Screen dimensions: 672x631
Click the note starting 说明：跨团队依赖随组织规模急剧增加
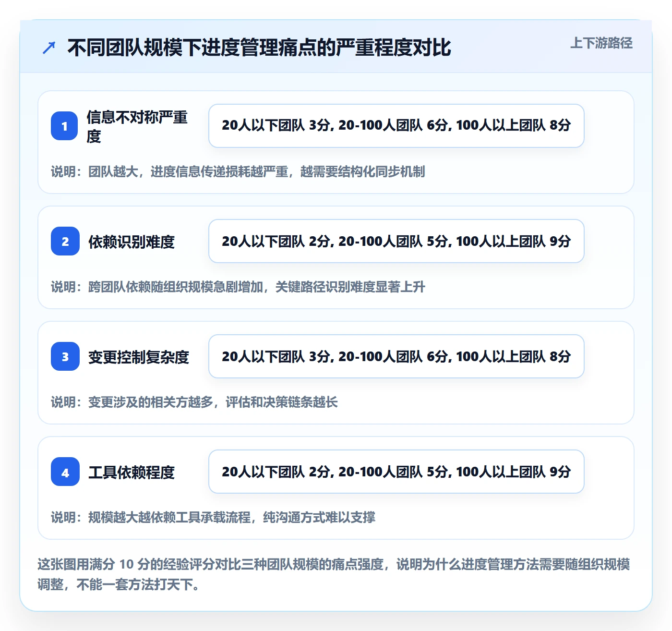point(238,287)
